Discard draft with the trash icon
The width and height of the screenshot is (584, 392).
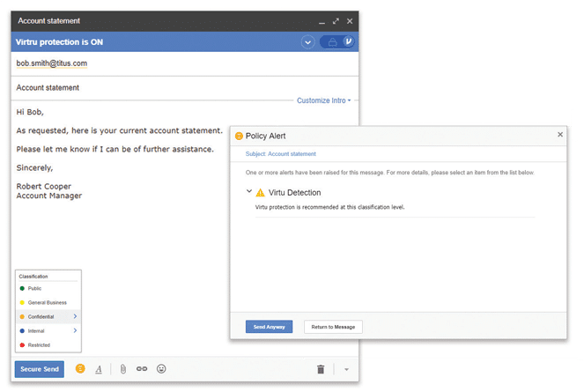(321, 369)
